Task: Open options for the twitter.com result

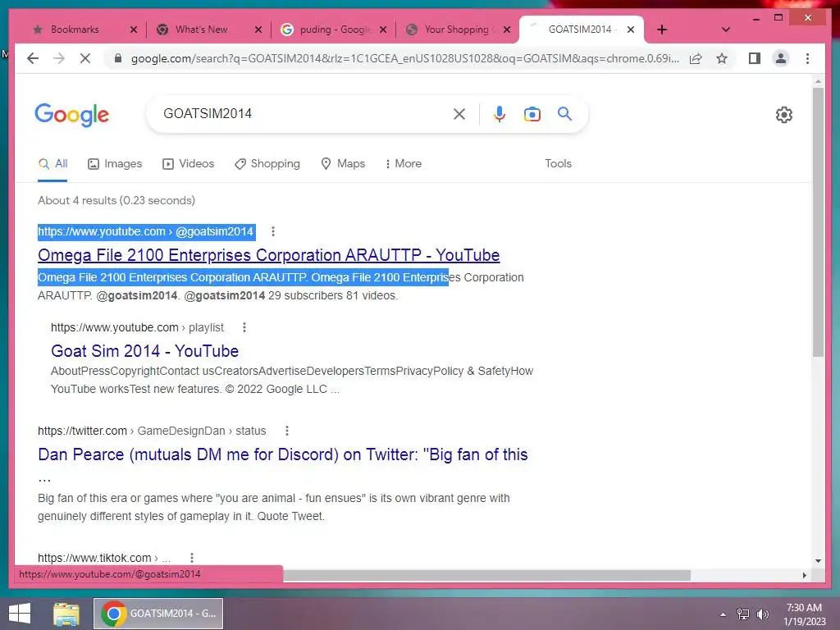Action: coord(287,431)
